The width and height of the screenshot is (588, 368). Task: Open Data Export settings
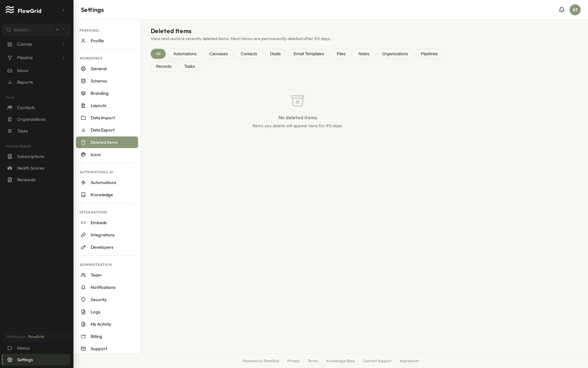pyautogui.click(x=107, y=130)
